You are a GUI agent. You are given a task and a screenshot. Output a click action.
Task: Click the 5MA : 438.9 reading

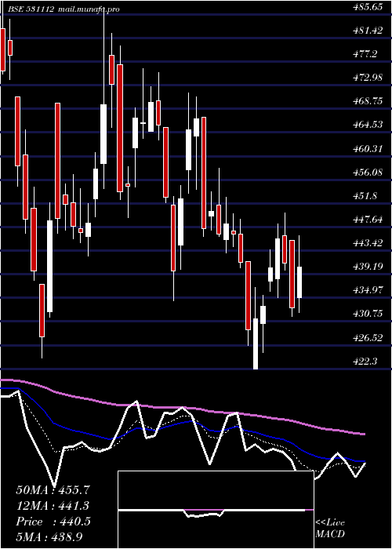coord(49,537)
